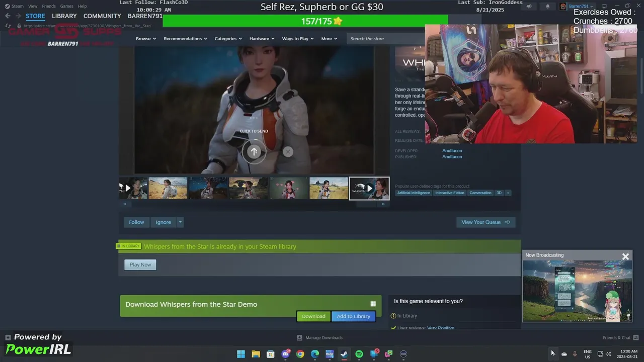Screen dimensions: 644x362
Task: Go back with the Steam back arrow
Action: (8, 16)
